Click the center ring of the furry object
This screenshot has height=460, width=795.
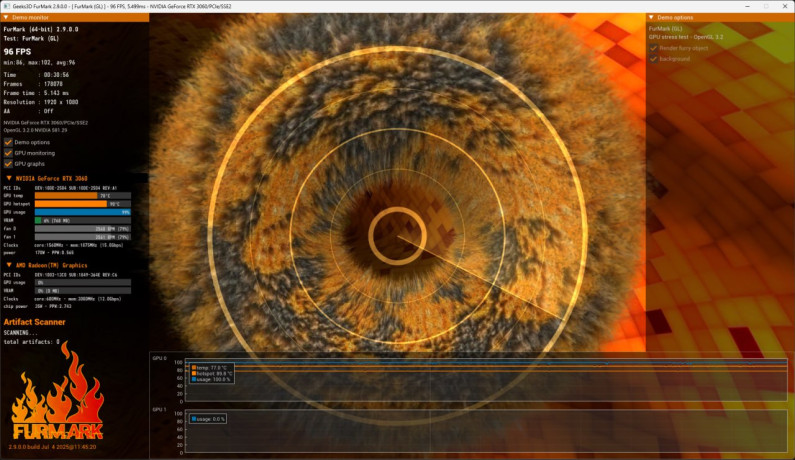click(396, 235)
